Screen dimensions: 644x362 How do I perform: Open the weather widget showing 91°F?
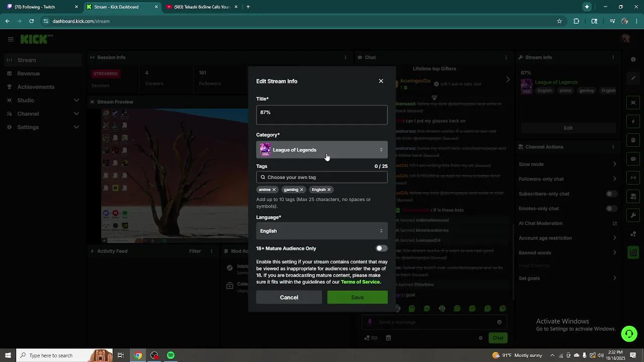[x=517, y=355]
